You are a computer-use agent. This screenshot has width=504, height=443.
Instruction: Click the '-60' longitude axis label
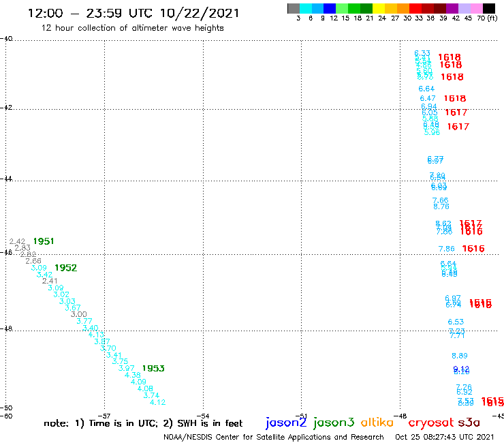(x=6, y=416)
